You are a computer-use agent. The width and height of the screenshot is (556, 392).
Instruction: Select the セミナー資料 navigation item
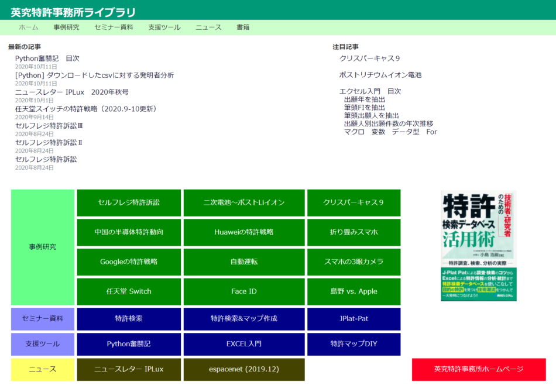coord(114,27)
